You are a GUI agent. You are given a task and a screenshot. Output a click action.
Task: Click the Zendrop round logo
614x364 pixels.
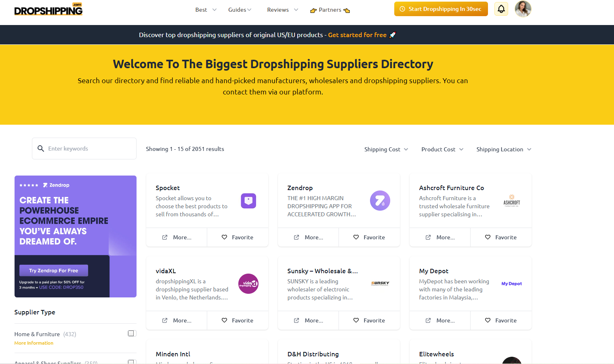pos(380,201)
